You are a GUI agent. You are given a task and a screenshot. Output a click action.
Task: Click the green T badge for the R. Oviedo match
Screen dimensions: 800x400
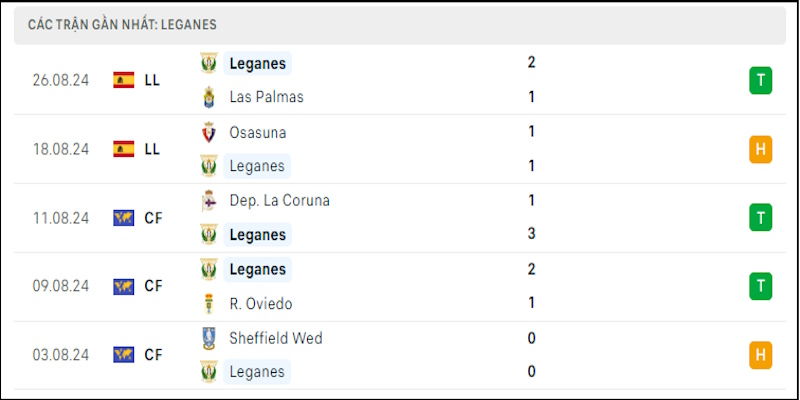tap(760, 286)
